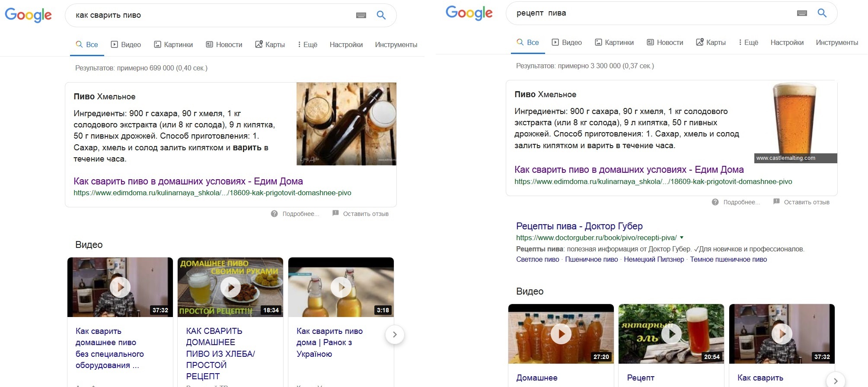Switch to 'Видео' tab in right results
The height and width of the screenshot is (387, 868).
[x=567, y=42]
